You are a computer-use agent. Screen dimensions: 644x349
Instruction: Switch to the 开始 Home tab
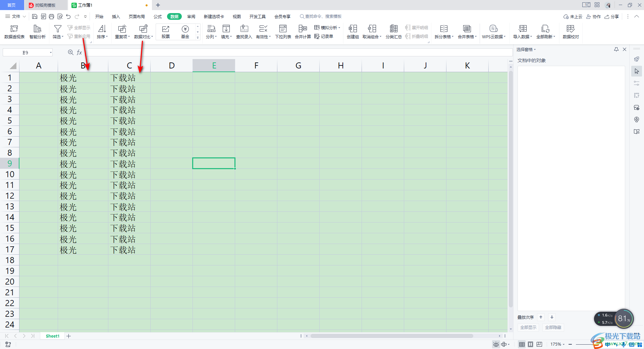(x=99, y=16)
